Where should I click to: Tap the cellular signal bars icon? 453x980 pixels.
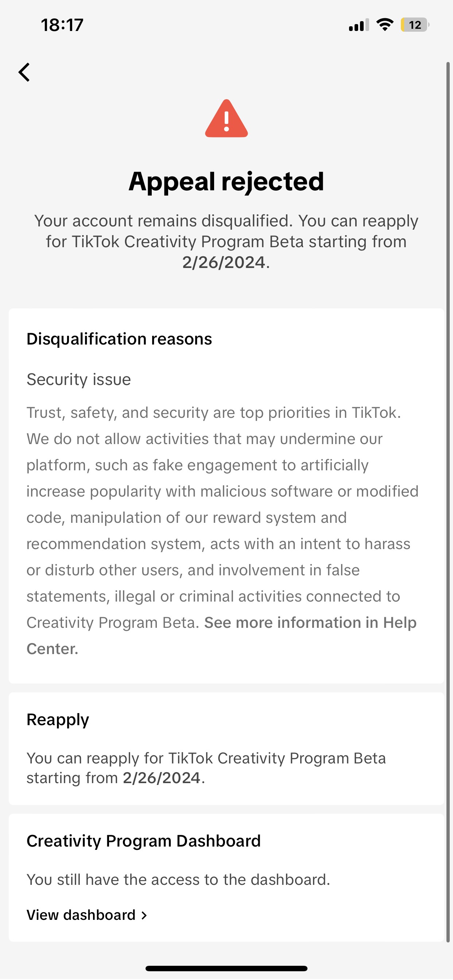pos(359,25)
